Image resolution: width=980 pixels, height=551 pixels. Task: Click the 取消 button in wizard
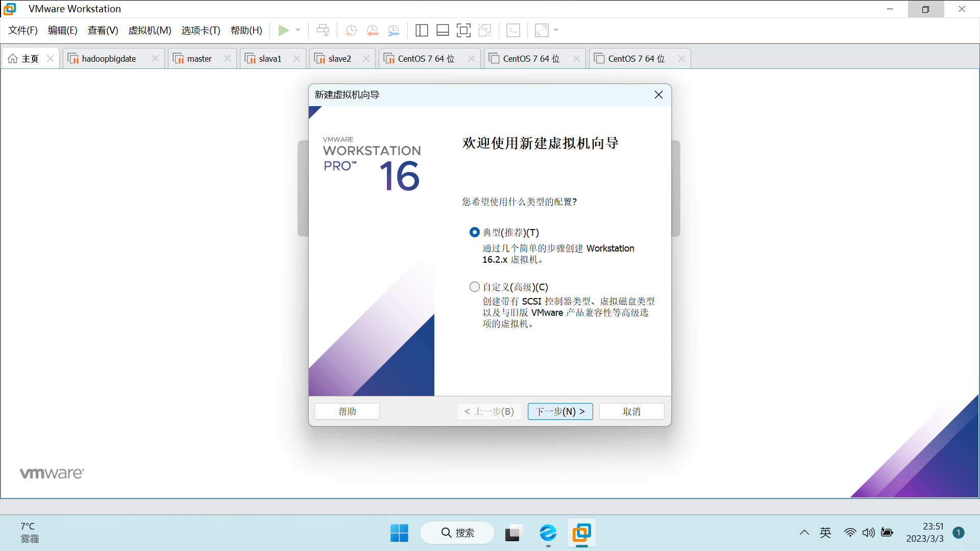[632, 412]
